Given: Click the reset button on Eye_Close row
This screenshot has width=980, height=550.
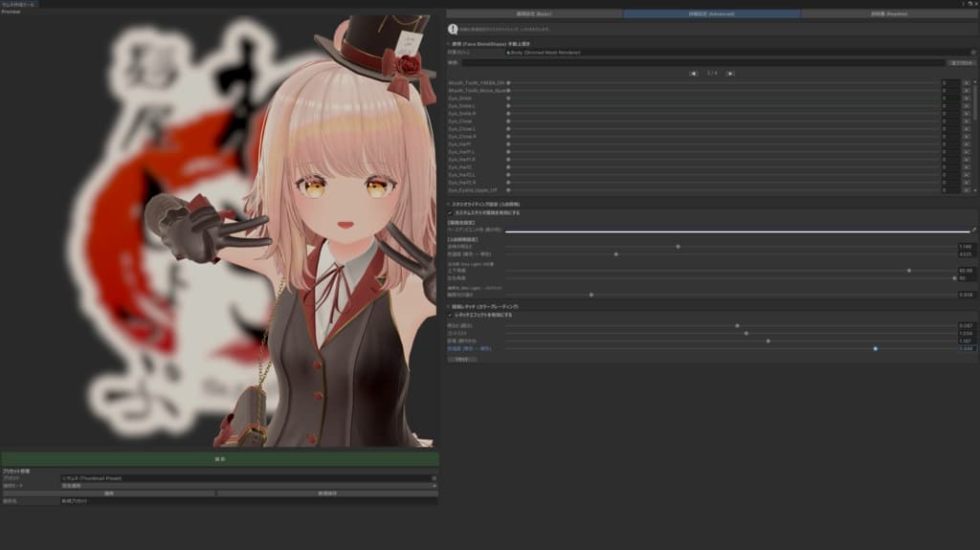Looking at the screenshot, I should click(967, 121).
